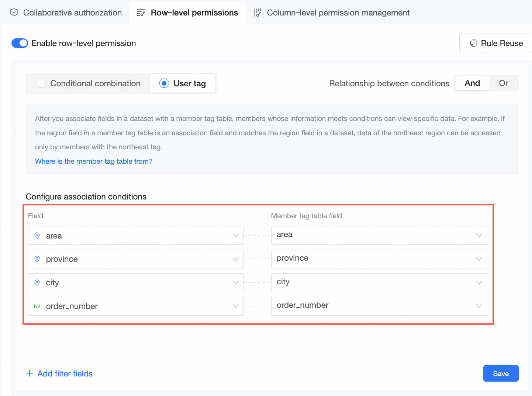532x396 pixels.
Task: Select the User tag radio button
Action: tap(164, 83)
